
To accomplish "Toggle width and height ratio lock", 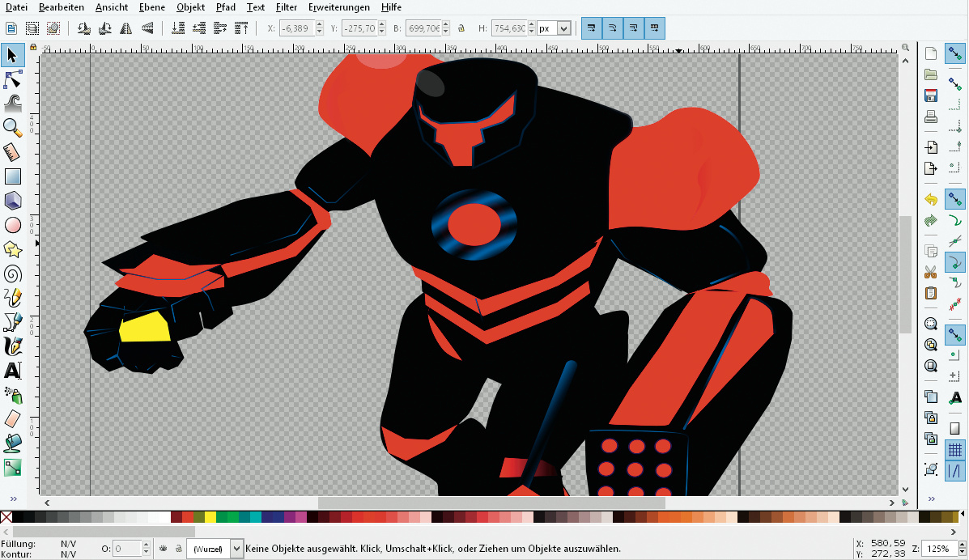I will pyautogui.click(x=461, y=28).
